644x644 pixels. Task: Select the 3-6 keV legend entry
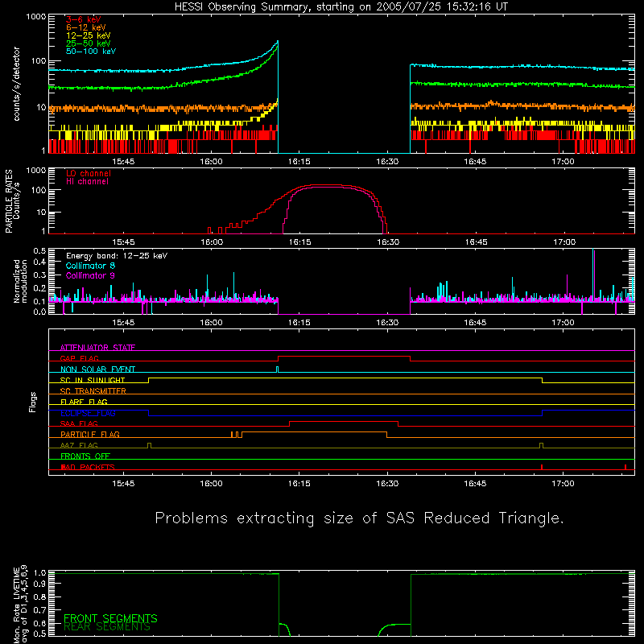tap(83, 19)
